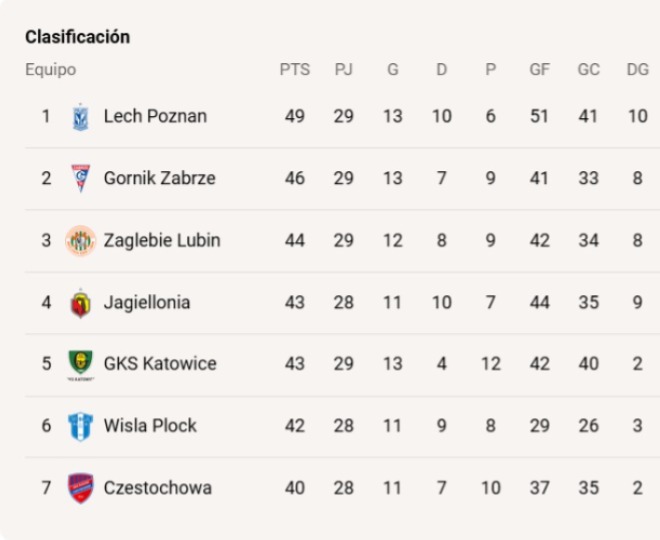The width and height of the screenshot is (660, 540).
Task: Click the Equipo column header
Action: [x=51, y=69]
